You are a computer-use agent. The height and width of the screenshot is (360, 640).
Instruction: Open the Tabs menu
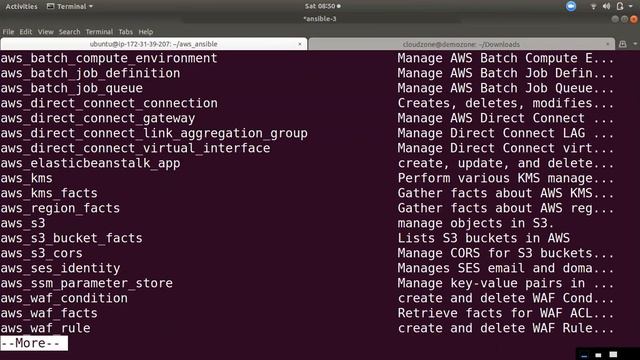126,31
